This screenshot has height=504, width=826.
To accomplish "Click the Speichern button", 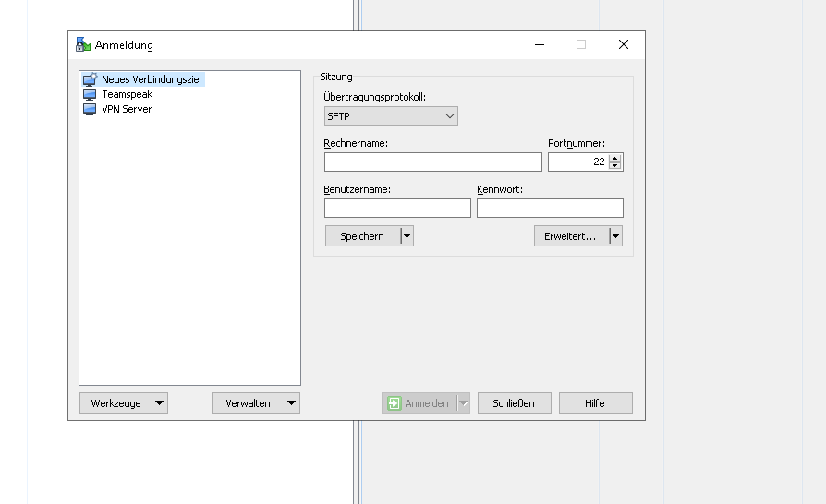I will (x=362, y=236).
